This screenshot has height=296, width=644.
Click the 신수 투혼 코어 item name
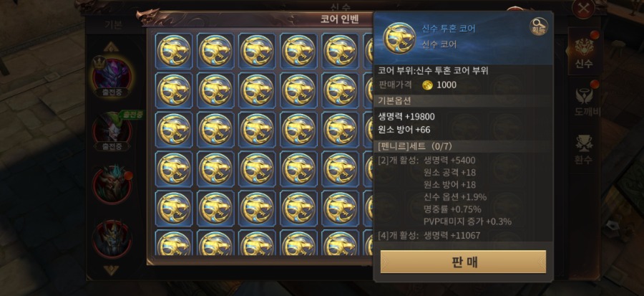pos(449,29)
